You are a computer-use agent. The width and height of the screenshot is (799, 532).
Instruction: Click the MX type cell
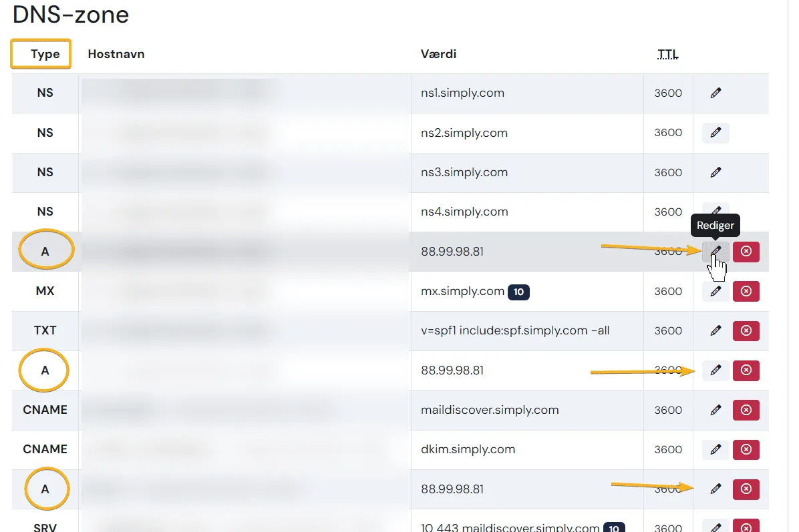click(x=45, y=291)
